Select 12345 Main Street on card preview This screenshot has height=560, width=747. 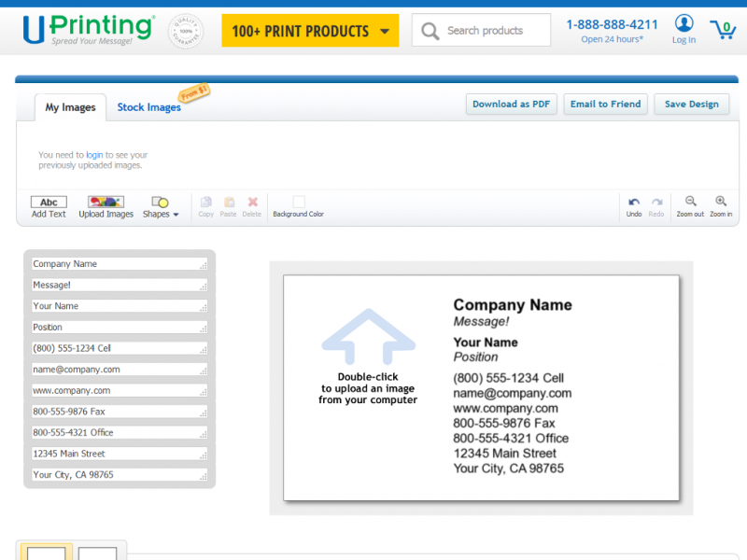tap(505, 454)
